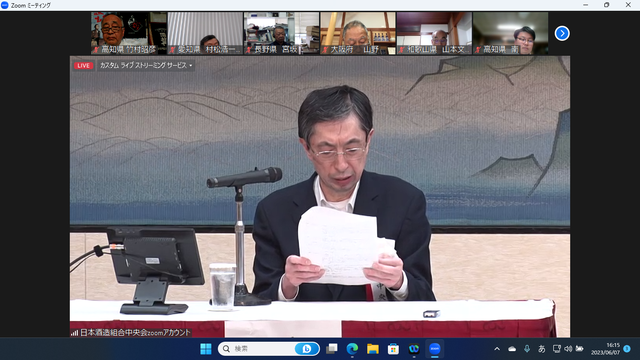Select the 高知県 南 participant video
Image resolution: width=640 pixels, height=360 pixels.
(511, 33)
